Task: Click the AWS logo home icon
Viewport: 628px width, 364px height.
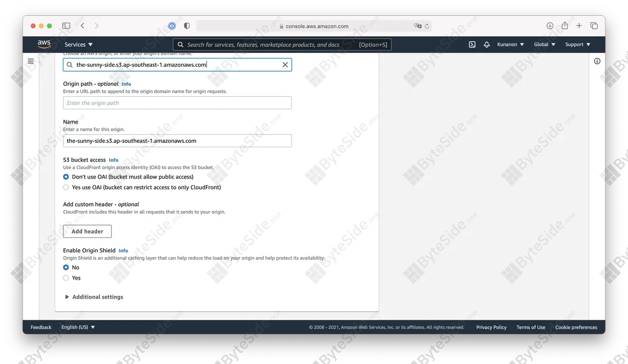Action: click(44, 44)
